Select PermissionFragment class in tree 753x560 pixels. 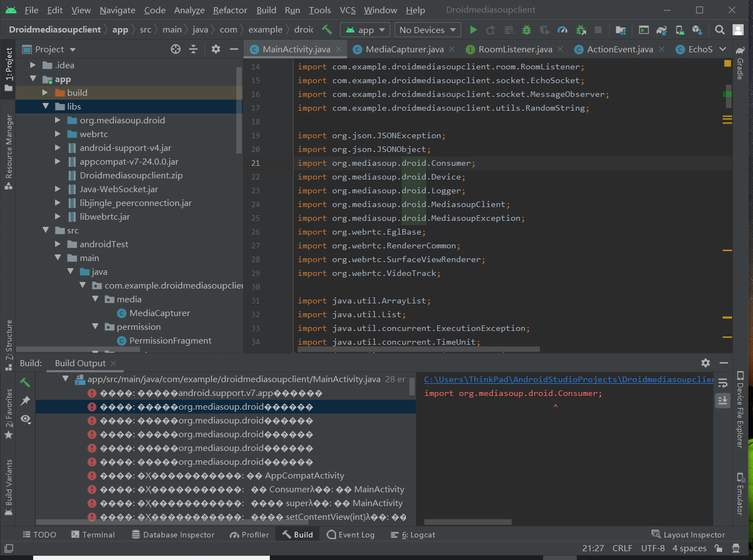(170, 340)
